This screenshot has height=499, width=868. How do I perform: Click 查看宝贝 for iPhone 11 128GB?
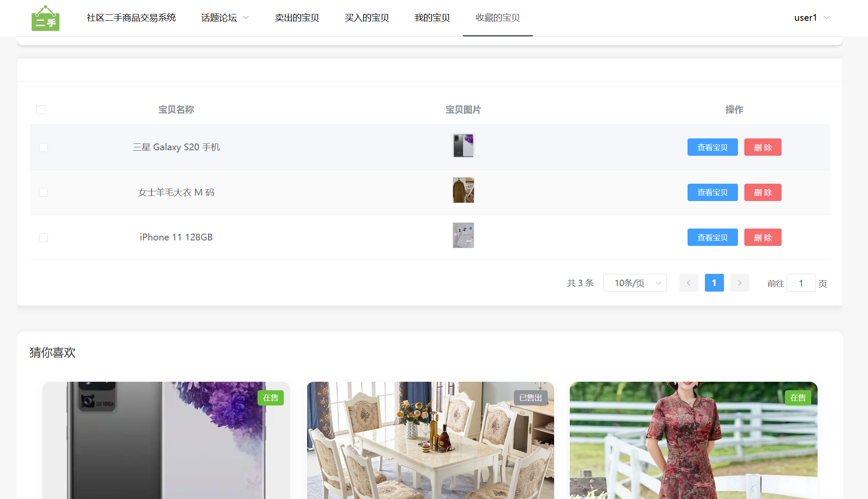[x=713, y=237]
